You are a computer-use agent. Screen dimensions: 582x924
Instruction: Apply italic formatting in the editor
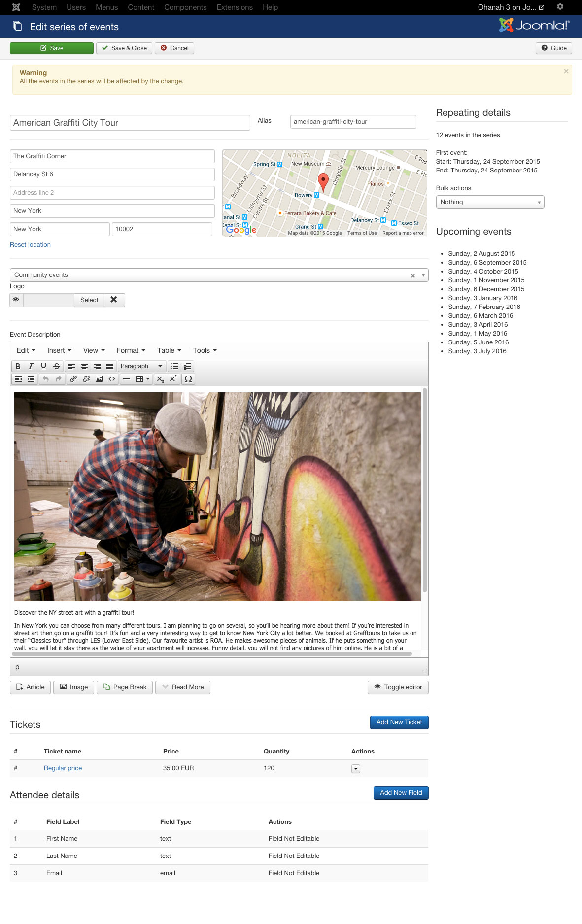point(31,366)
